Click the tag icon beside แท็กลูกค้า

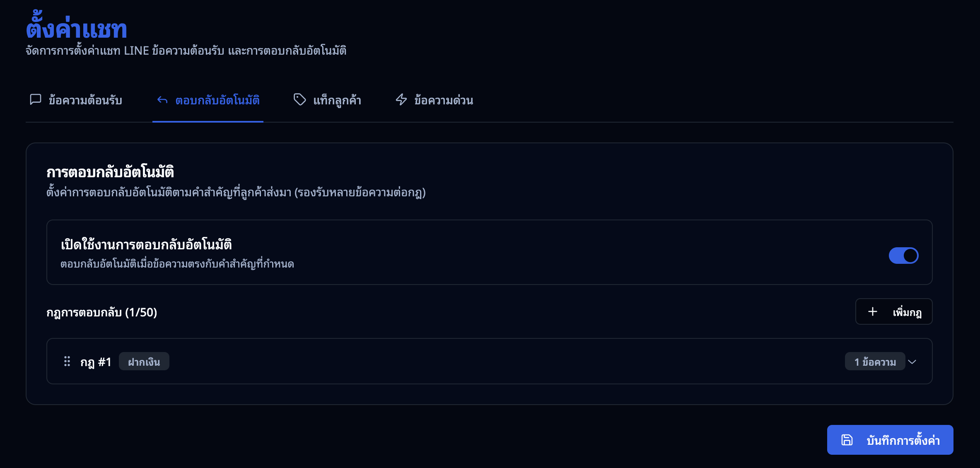tap(299, 99)
